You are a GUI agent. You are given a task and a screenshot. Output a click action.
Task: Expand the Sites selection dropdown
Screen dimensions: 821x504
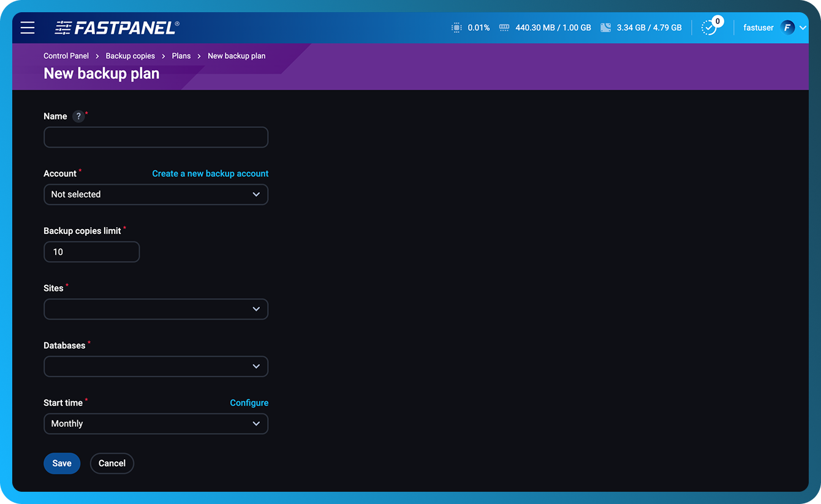[156, 309]
